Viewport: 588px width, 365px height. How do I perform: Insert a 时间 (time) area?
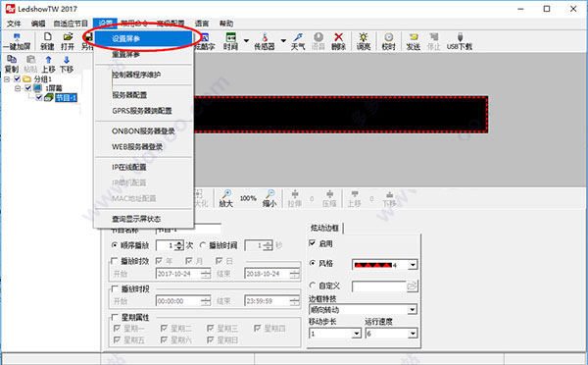(230, 41)
